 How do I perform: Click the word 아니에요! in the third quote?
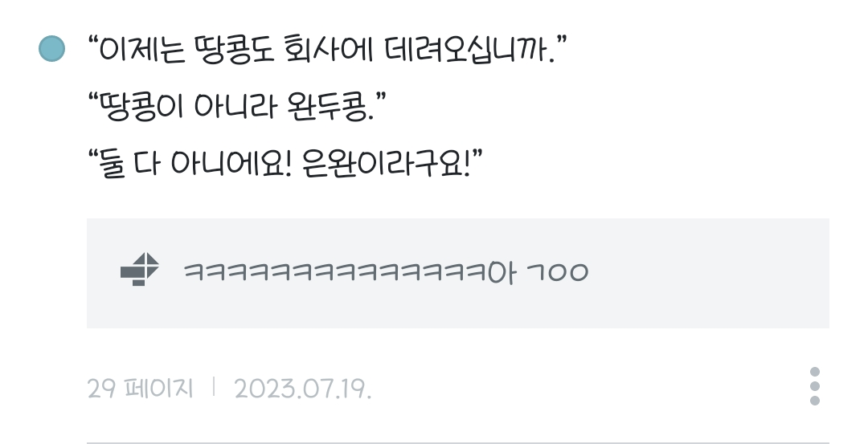[231, 164]
